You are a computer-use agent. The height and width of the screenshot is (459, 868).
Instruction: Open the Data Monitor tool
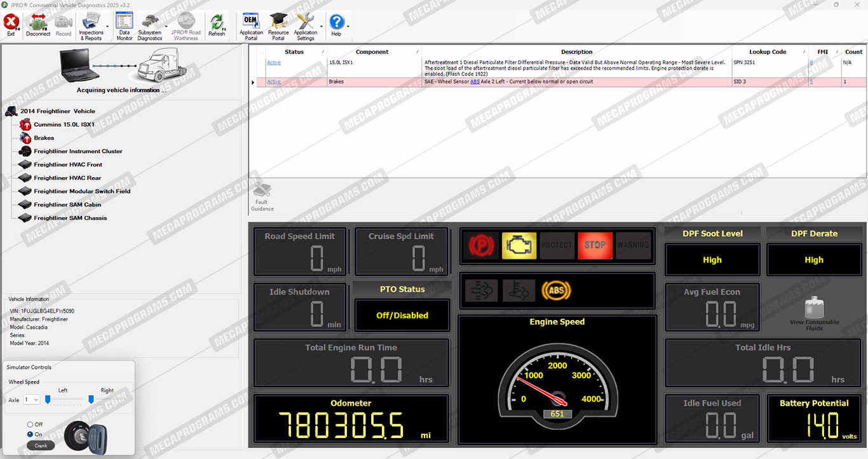point(125,25)
